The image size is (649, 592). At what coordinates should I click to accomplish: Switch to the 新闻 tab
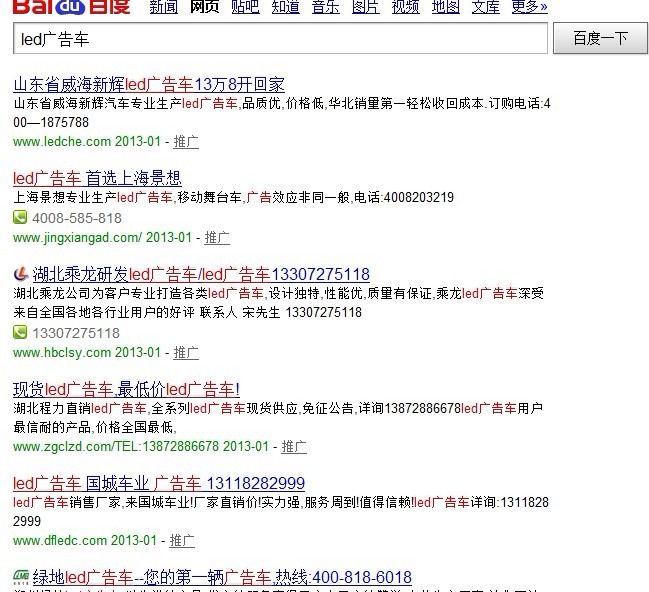click(x=163, y=8)
